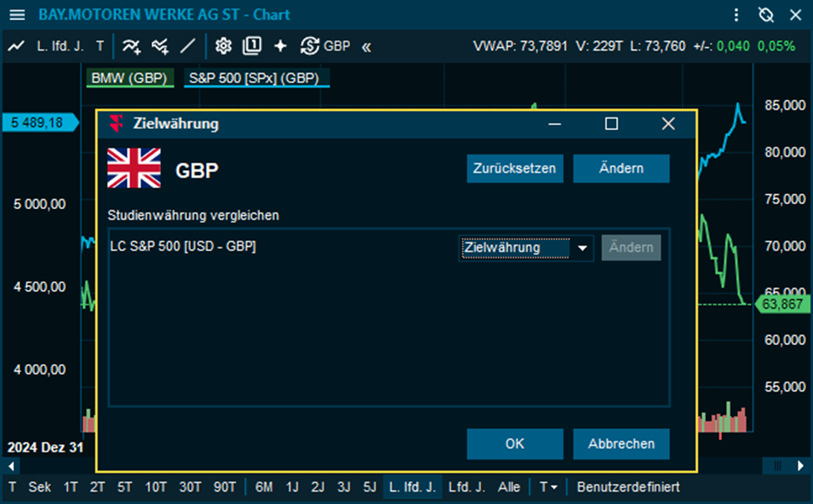The height and width of the screenshot is (504, 813).
Task: Click the leftmost T button in bottom bar
Action: click(13, 487)
